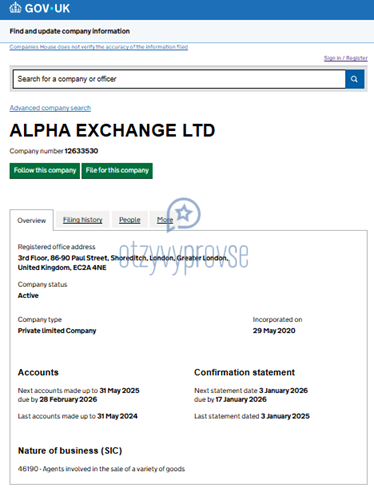Click Find and update company information title
The image size is (374, 492).
(x=70, y=31)
